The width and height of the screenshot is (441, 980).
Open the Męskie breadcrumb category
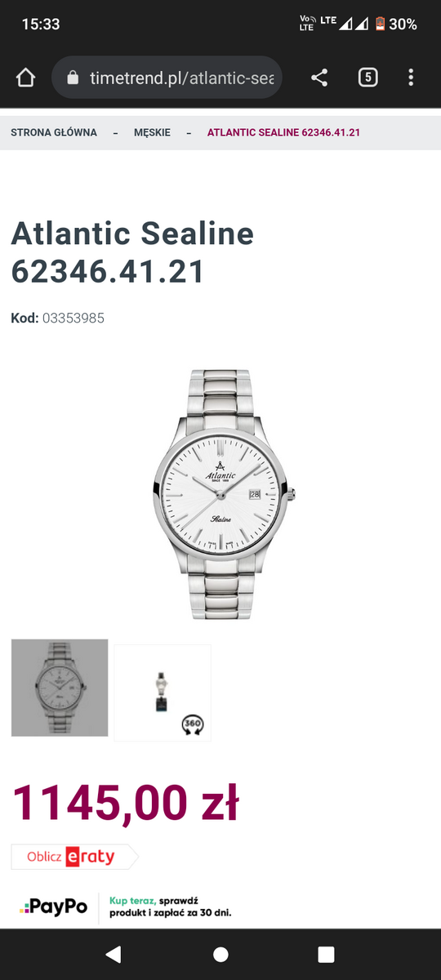tap(152, 132)
